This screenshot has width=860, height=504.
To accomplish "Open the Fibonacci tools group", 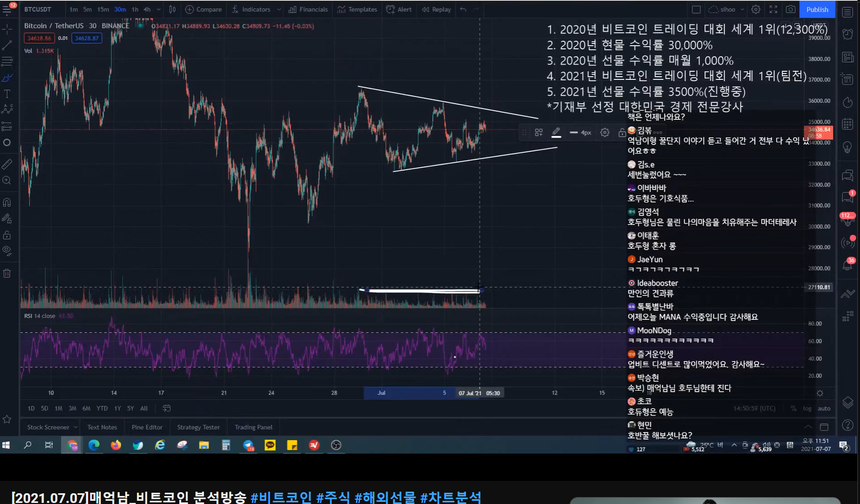I will pos(7,61).
